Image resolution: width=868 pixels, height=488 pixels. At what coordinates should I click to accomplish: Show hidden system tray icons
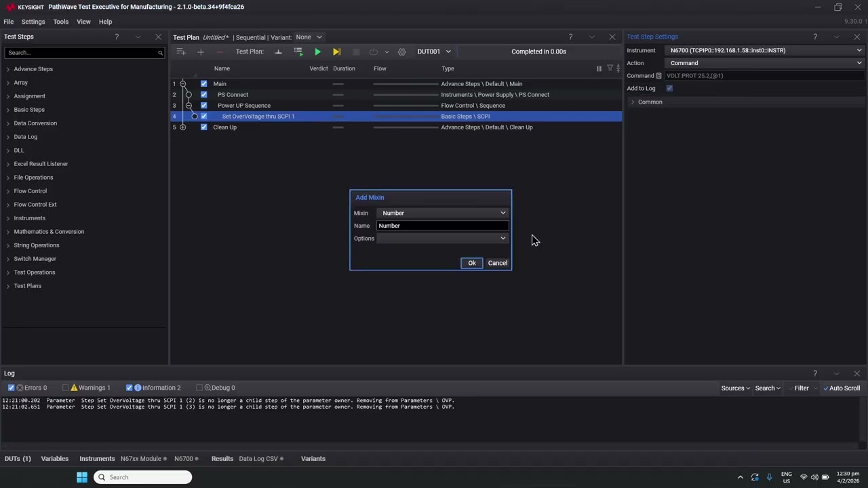pos(740,477)
